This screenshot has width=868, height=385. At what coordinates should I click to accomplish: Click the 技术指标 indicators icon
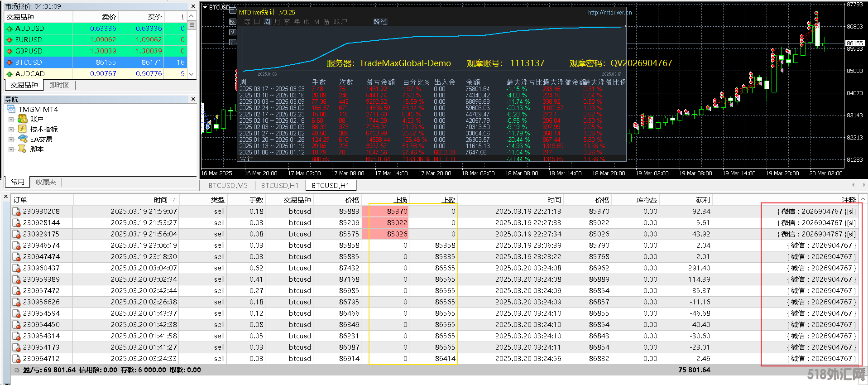coord(23,129)
